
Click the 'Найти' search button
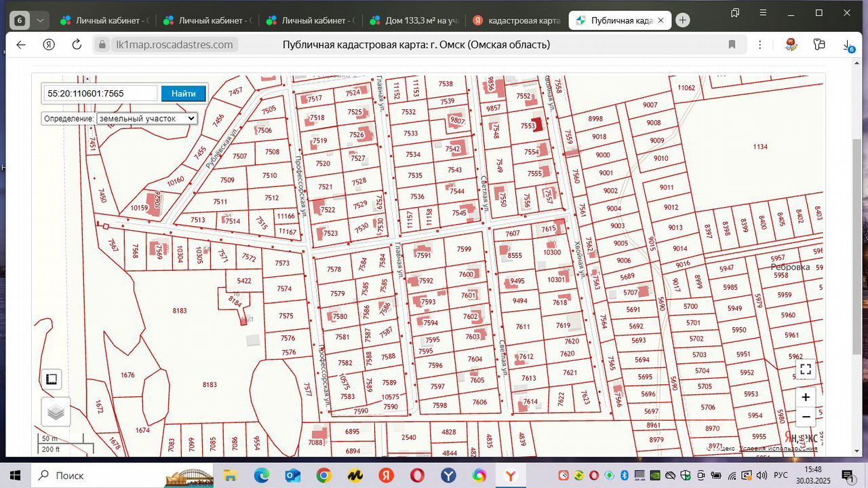pyautogui.click(x=183, y=94)
